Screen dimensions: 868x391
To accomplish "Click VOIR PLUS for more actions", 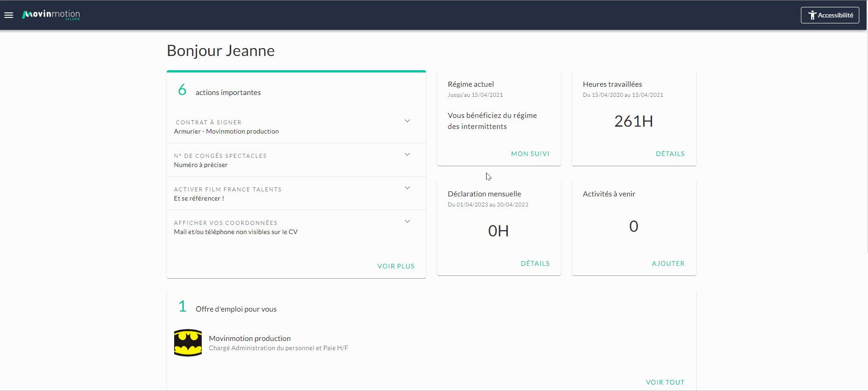I will 396,266.
